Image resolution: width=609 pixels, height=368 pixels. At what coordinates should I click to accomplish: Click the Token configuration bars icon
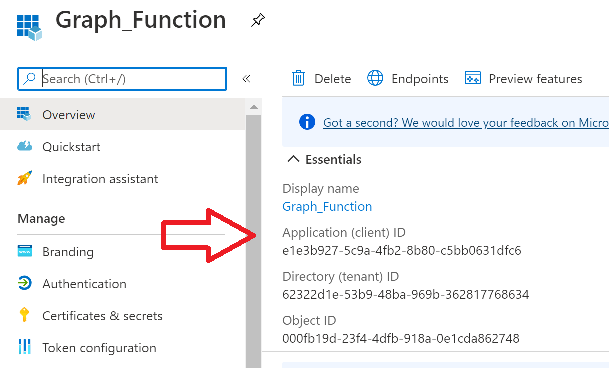24,346
